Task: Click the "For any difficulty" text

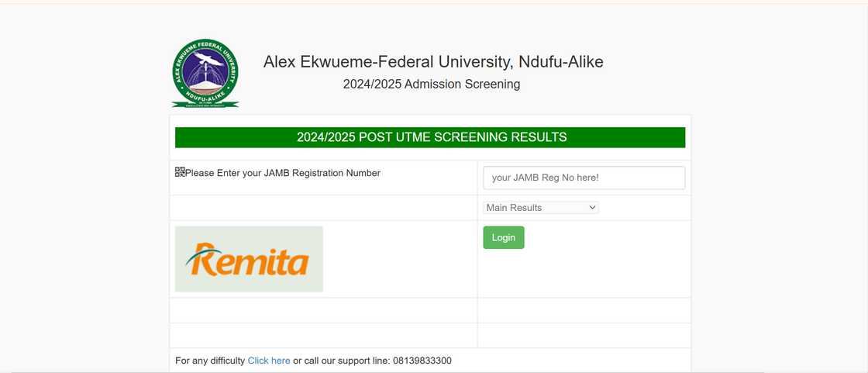Action: pos(210,361)
